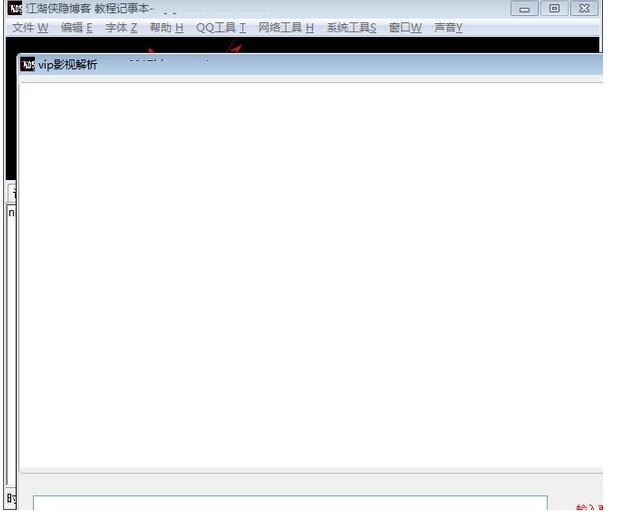Open the QQ工具 T menu
Image resolution: width=620 pixels, height=518 pixels.
[220, 27]
